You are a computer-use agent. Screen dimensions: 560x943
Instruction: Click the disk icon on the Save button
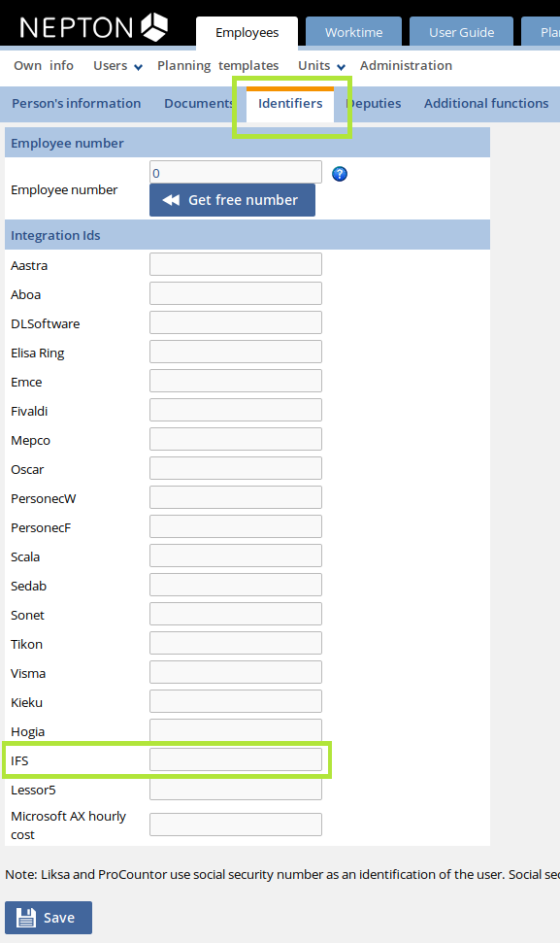25,917
